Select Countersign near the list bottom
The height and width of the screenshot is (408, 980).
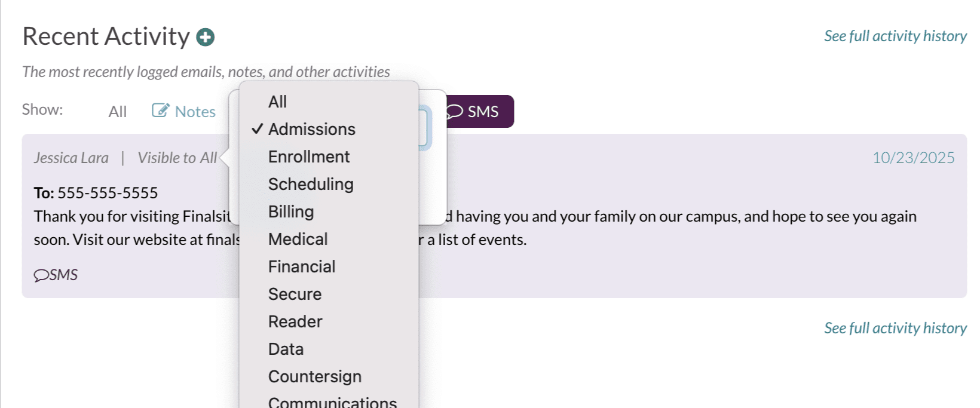click(314, 376)
